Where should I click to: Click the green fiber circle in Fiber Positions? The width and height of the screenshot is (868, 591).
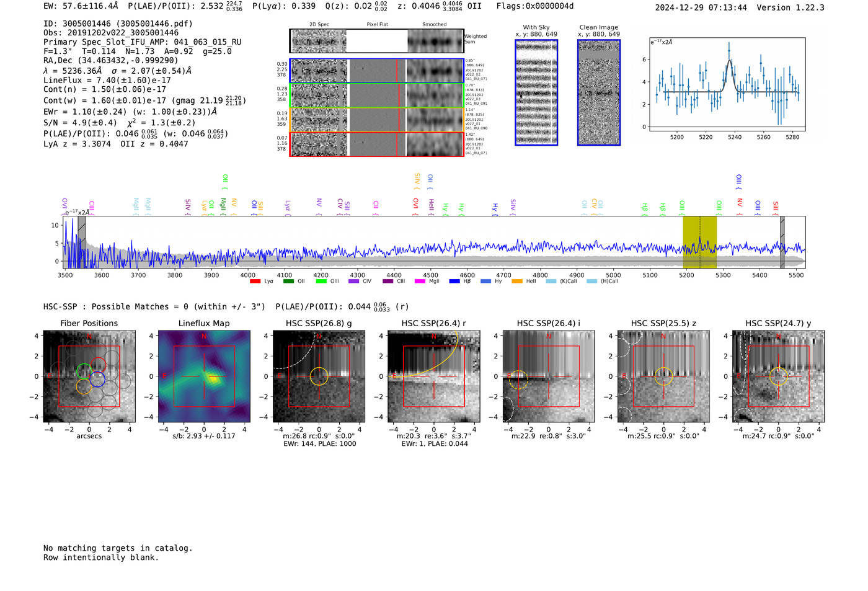[x=84, y=371]
